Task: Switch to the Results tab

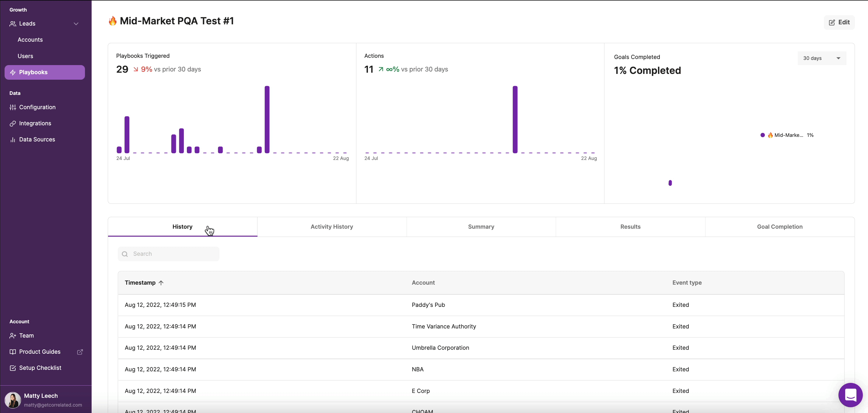Action: tap(630, 227)
